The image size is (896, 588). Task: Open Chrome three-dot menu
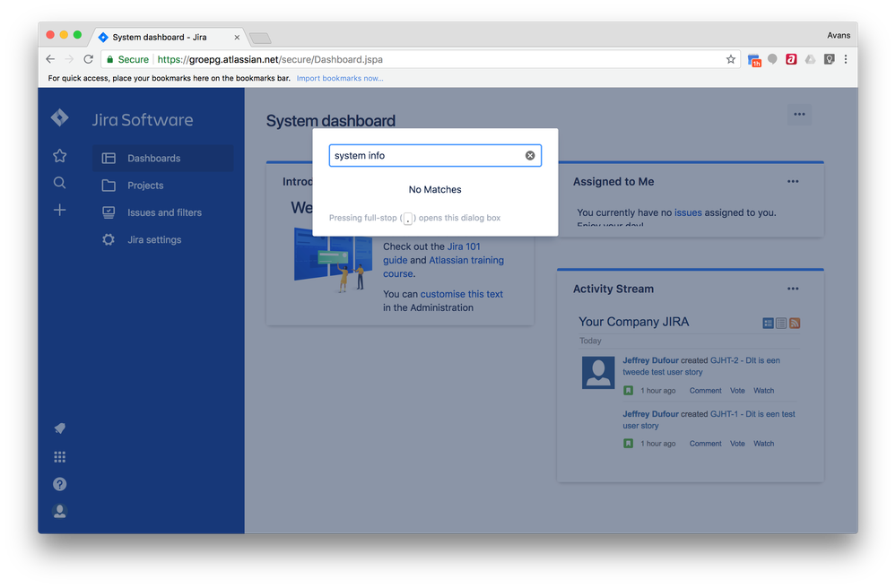tap(846, 59)
